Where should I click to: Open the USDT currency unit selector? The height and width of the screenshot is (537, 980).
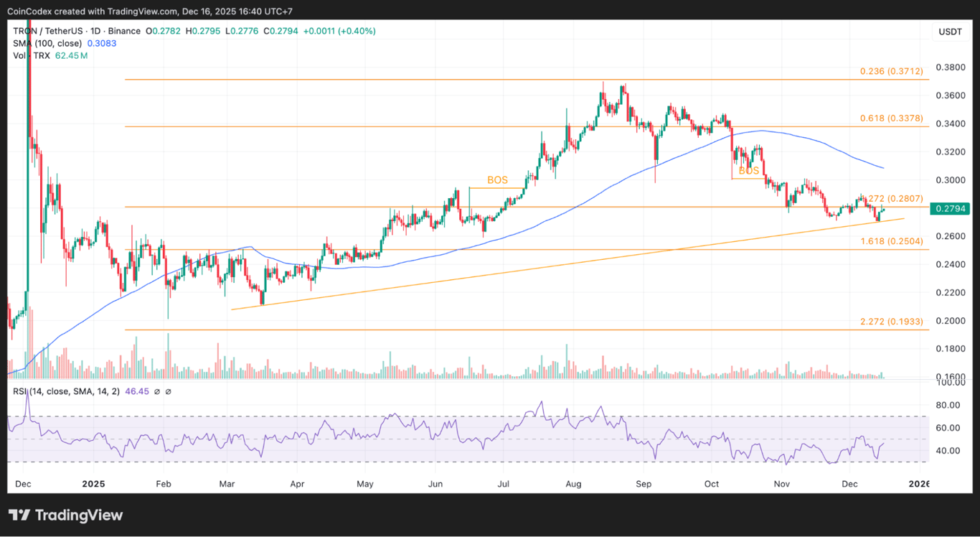(x=950, y=31)
